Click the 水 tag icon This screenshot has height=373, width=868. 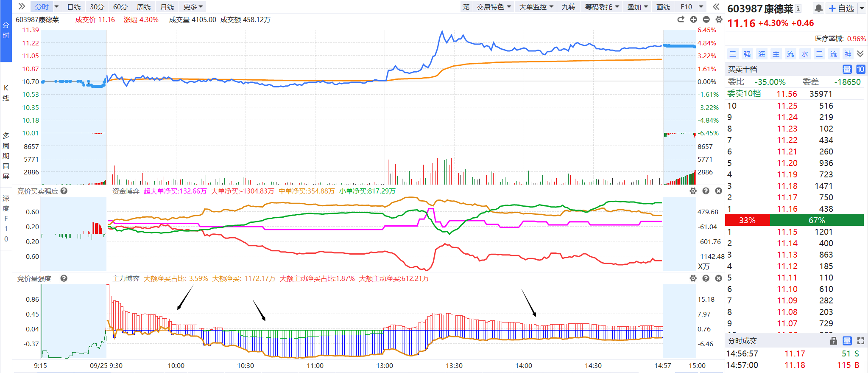[x=805, y=54]
